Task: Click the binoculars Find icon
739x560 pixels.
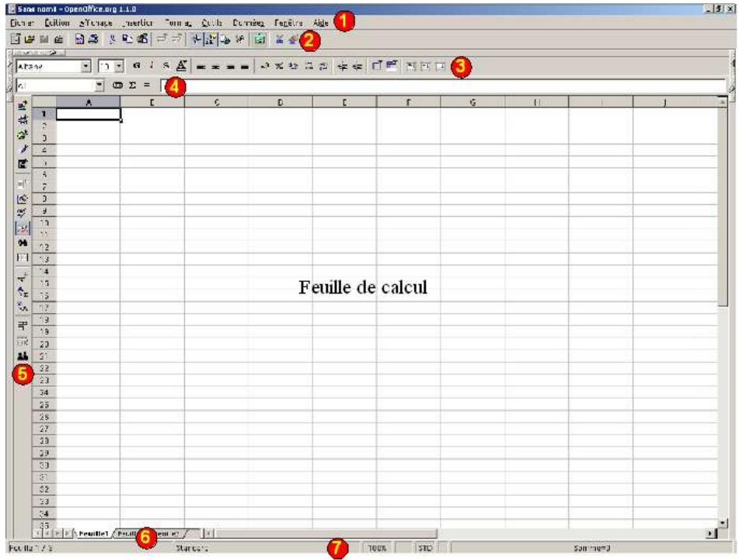Action: [23, 243]
